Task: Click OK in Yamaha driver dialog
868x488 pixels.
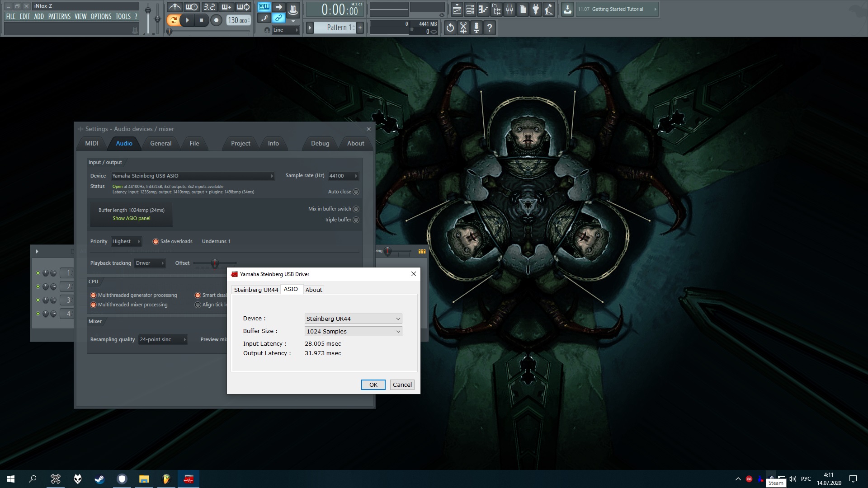Action: point(373,385)
